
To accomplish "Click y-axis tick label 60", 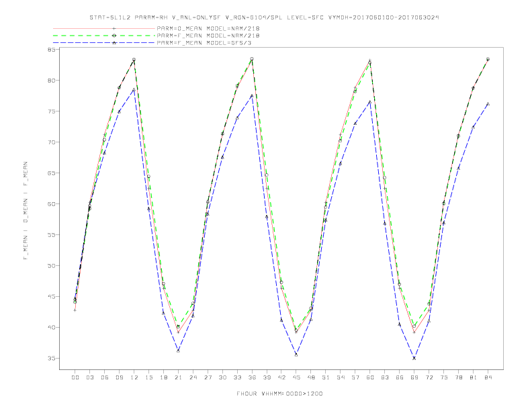I will click(51, 203).
